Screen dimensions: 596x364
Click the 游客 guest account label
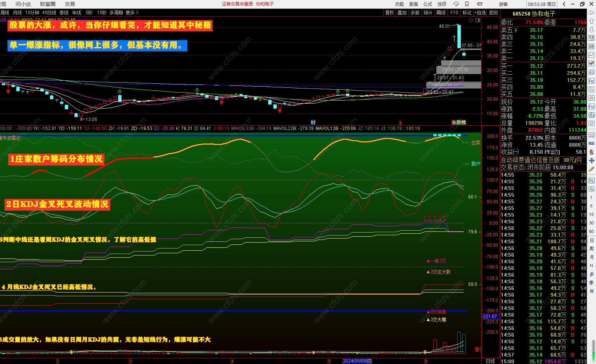tap(503, 4)
